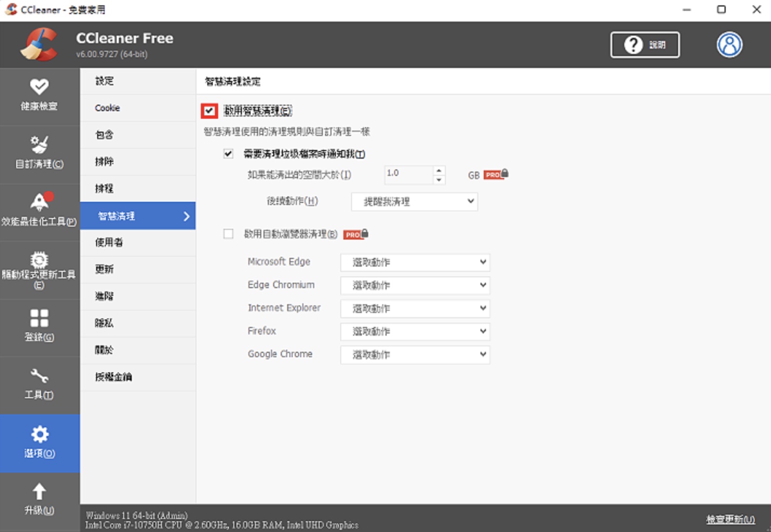Open the 隱私 privacy menu item
The image size is (771, 532).
point(138,323)
